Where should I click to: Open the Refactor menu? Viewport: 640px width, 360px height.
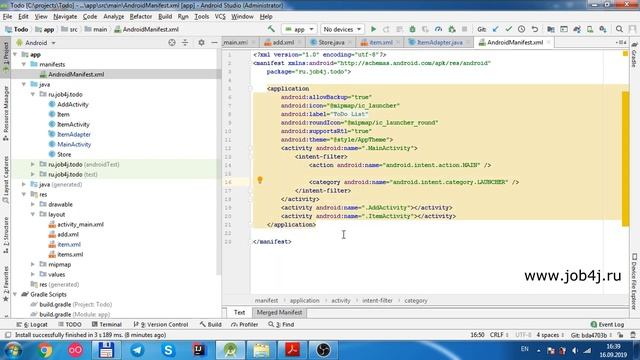pyautogui.click(x=140, y=17)
